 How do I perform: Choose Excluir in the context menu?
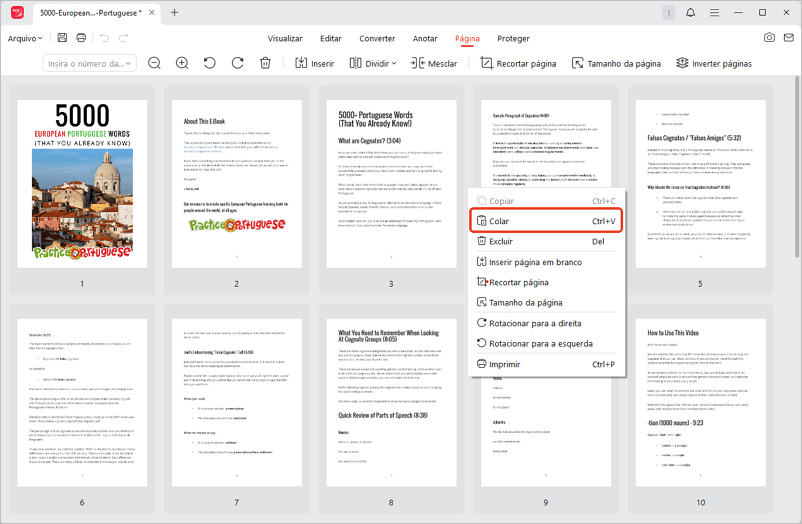click(546, 241)
